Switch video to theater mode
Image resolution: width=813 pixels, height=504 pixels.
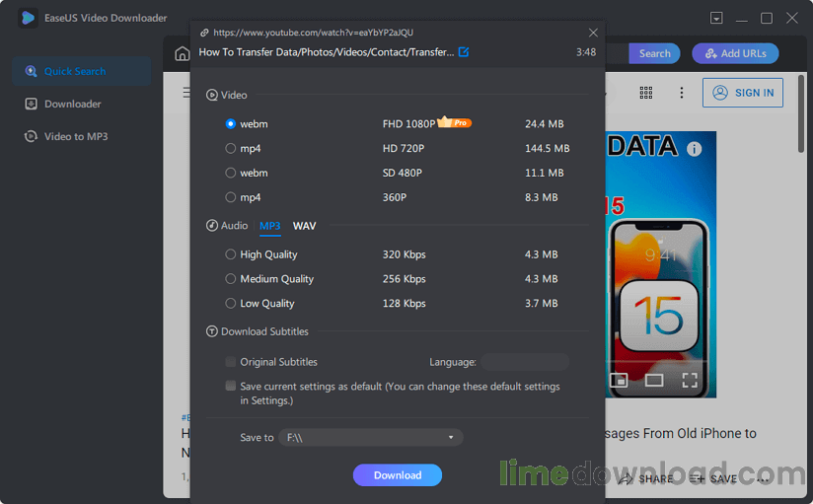pos(653,380)
